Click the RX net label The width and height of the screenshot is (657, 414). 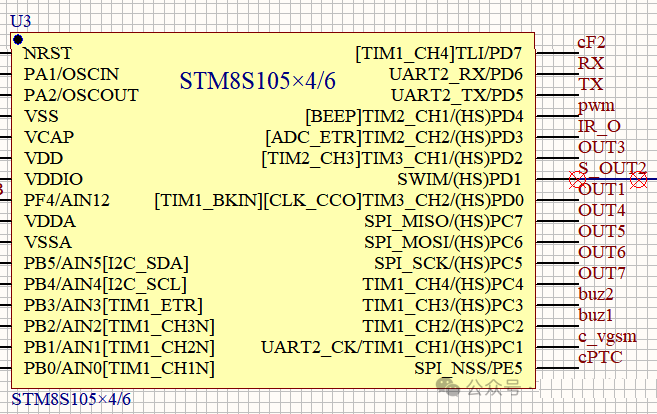tap(591, 63)
